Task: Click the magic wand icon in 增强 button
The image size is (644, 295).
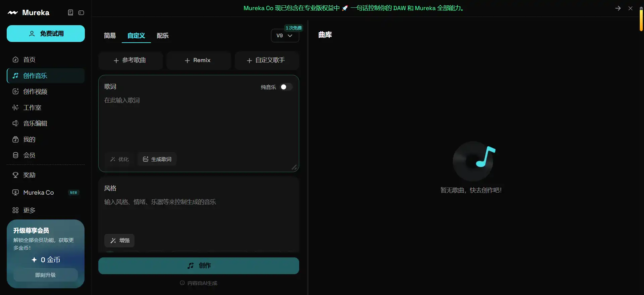Action: point(113,241)
